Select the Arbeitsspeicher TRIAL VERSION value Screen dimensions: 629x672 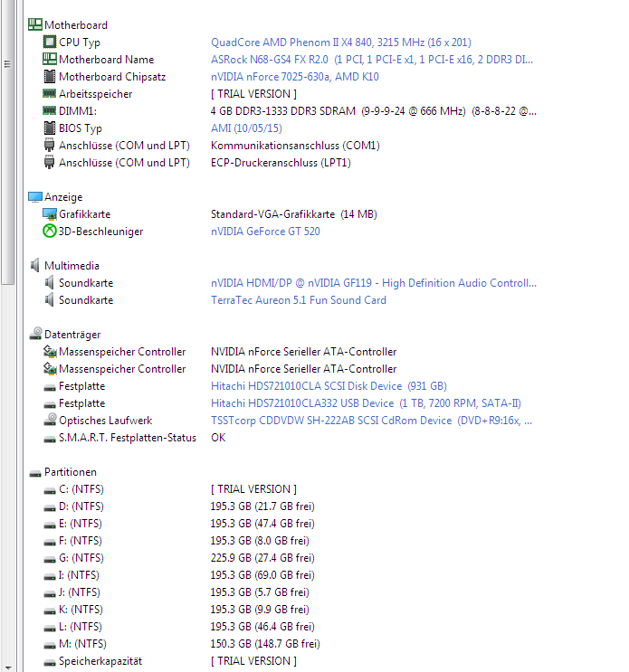[253, 93]
